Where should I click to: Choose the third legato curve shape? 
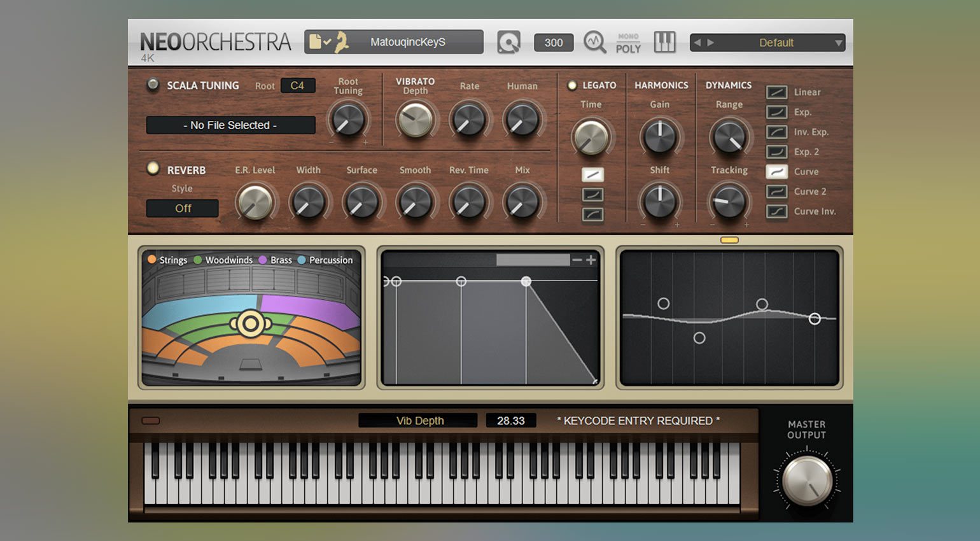click(x=592, y=214)
